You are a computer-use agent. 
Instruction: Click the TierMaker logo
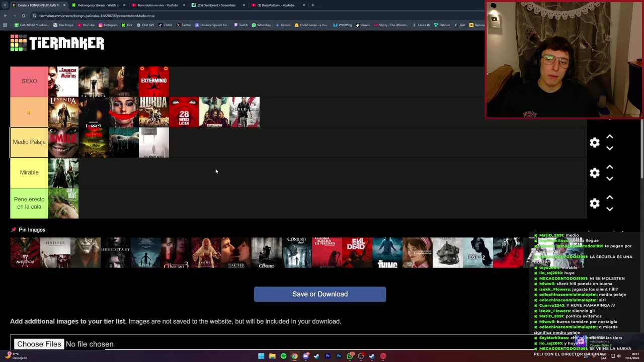click(x=57, y=43)
